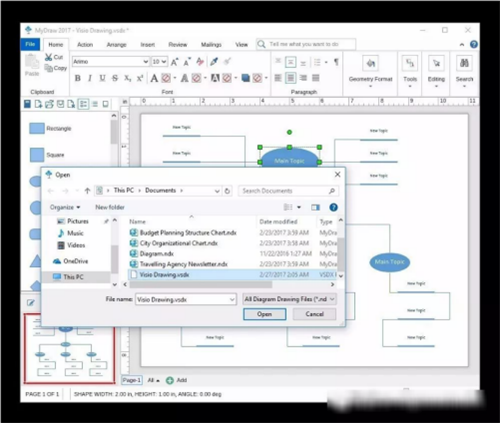
Task: Apply Superscript formatting
Action: (x=140, y=78)
